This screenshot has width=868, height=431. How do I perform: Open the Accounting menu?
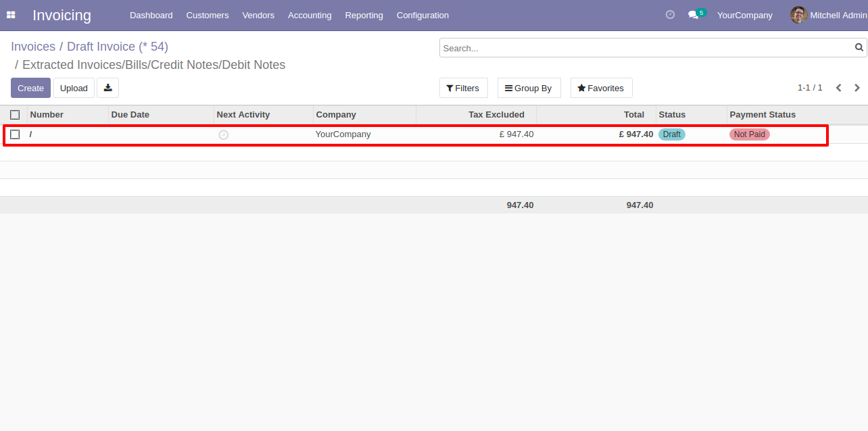(x=310, y=15)
